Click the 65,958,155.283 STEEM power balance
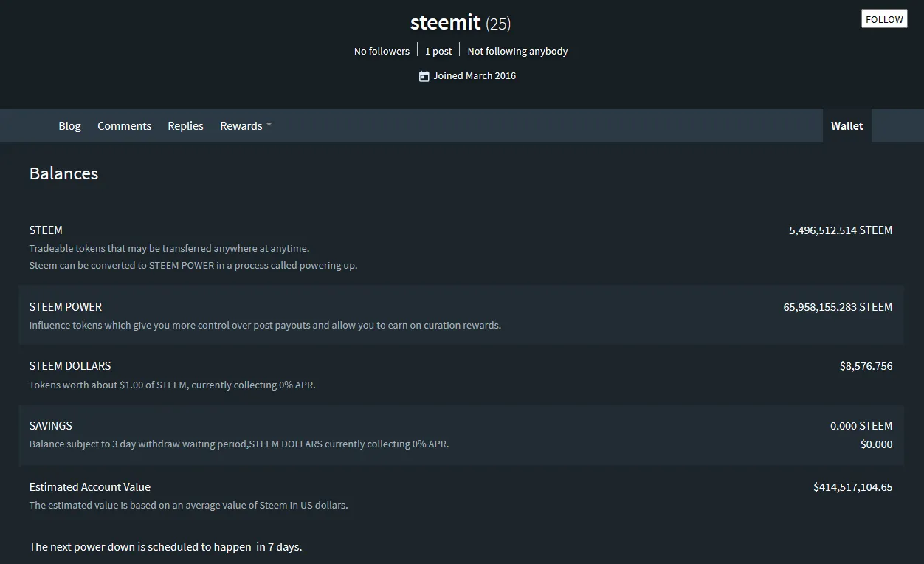This screenshot has height=564, width=924. (838, 307)
